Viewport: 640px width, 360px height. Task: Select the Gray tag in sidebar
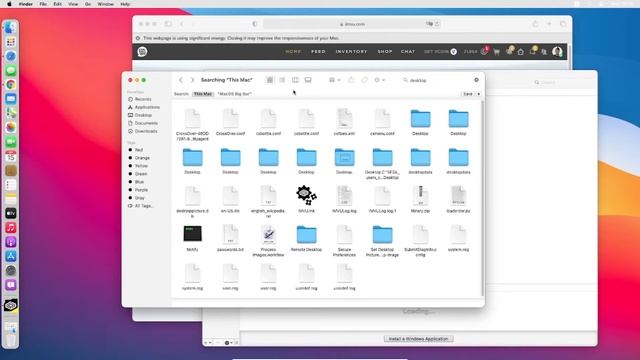coord(140,198)
